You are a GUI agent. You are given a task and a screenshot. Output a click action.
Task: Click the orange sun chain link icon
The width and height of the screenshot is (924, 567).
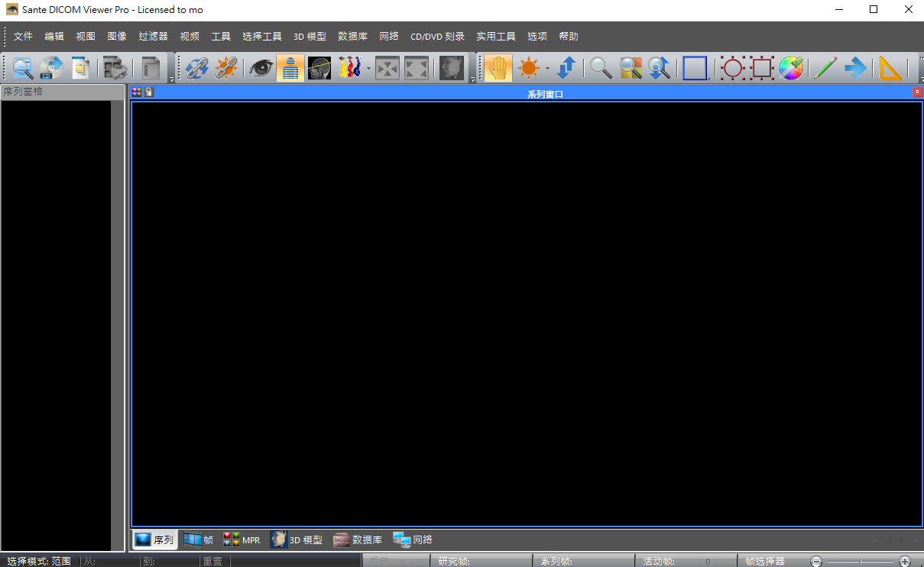pos(226,68)
